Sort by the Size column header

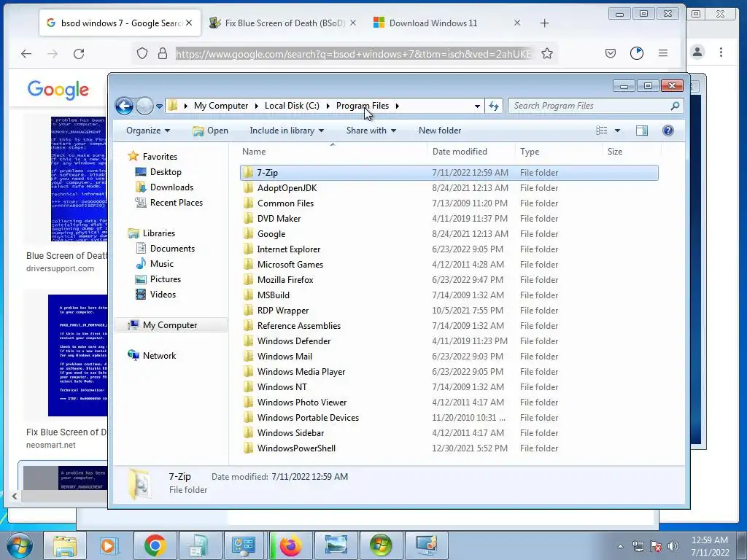click(x=632, y=152)
